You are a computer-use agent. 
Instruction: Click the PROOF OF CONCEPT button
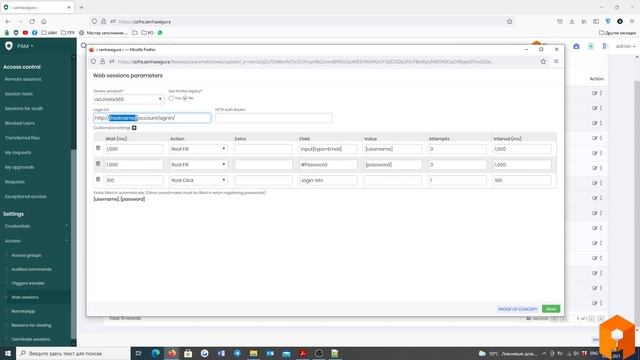point(518,309)
